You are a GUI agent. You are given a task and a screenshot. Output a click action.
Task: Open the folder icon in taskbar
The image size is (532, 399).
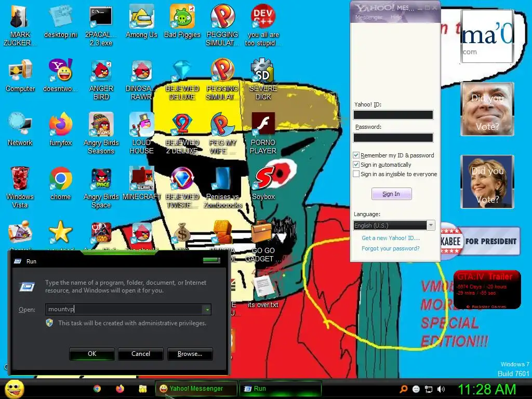[143, 389]
